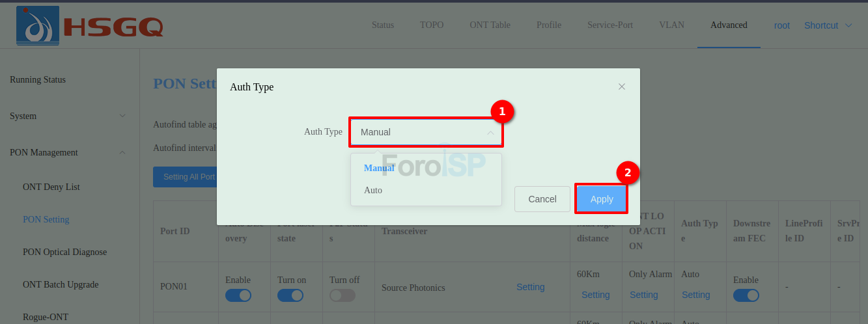Toggle PON01 Downstream FEC switch

[746, 295]
